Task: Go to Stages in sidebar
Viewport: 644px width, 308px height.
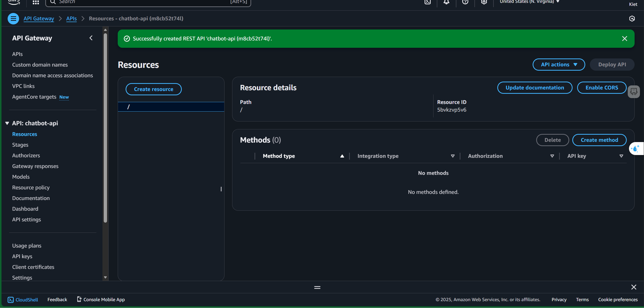Action: (x=20, y=145)
